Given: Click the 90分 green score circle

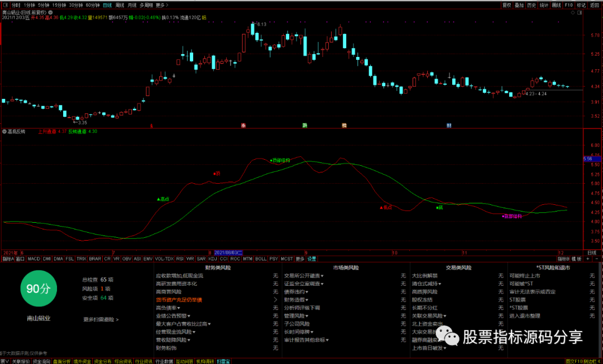Looking at the screenshot, I should pyautogui.click(x=39, y=288).
